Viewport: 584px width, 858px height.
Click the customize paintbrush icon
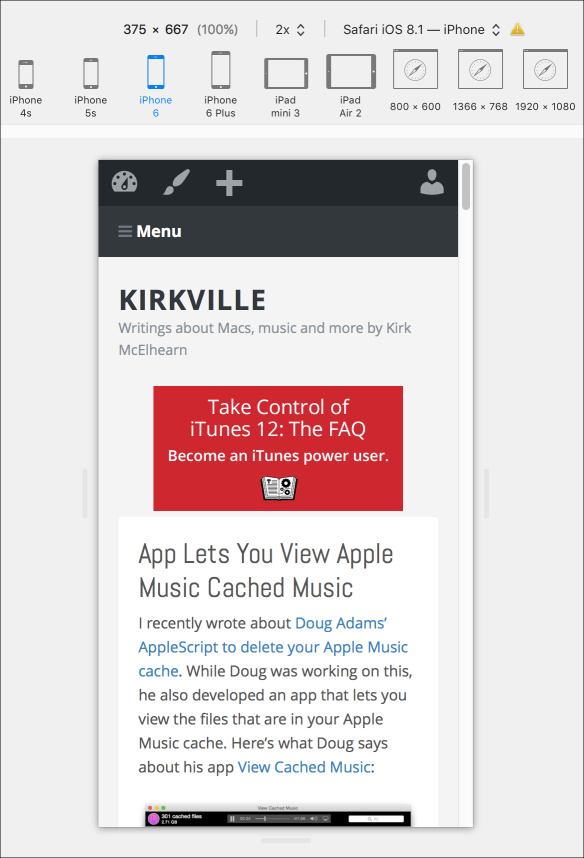pyautogui.click(x=177, y=182)
